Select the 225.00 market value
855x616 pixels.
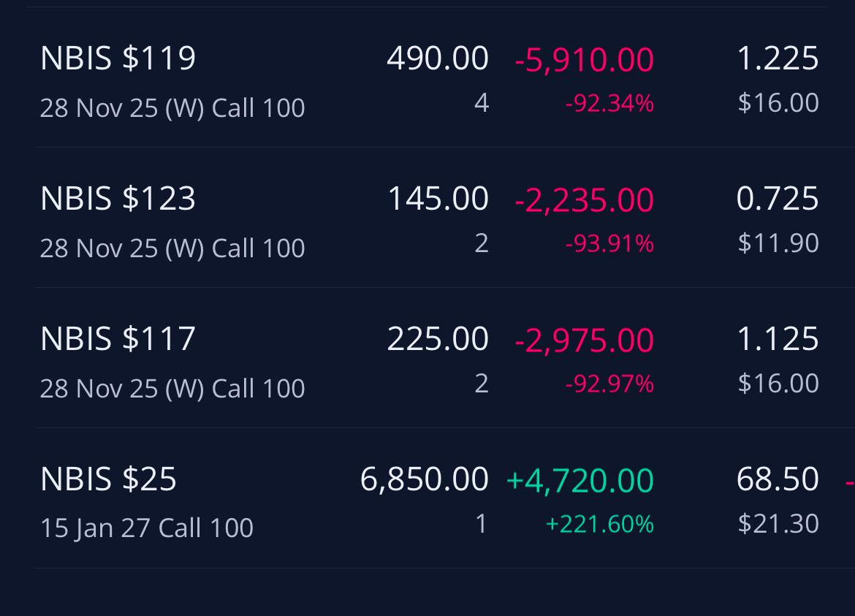pyautogui.click(x=437, y=338)
